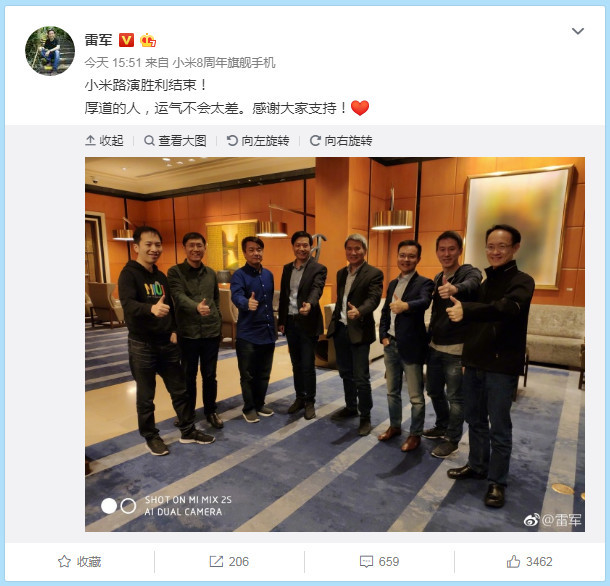
Task: Open the 小米8周年旗舰手机 source link
Action: [x=224, y=63]
